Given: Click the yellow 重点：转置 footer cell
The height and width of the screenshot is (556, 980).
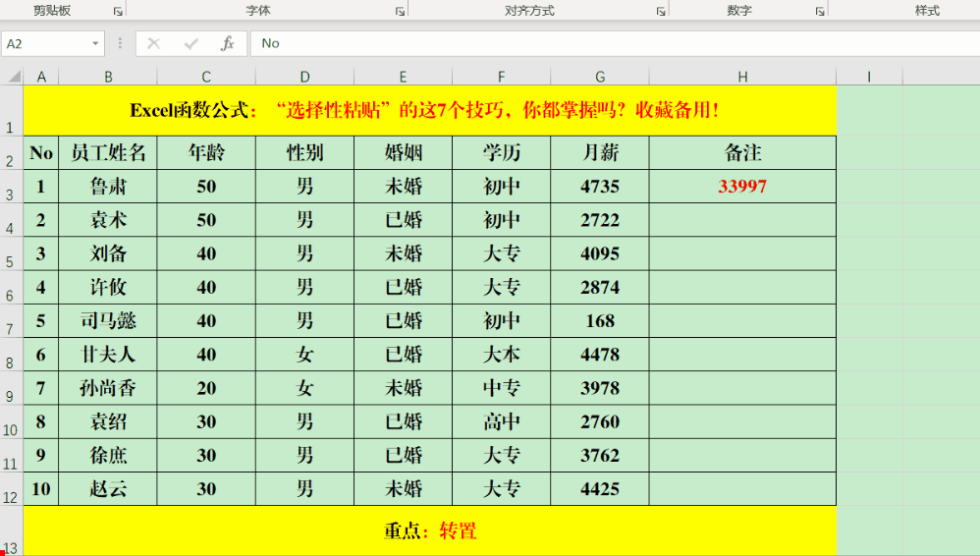Looking at the screenshot, I should [x=430, y=531].
